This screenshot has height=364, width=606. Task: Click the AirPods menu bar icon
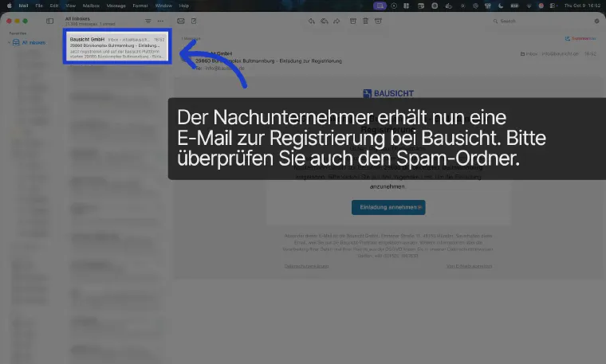pyautogui.click(x=488, y=6)
